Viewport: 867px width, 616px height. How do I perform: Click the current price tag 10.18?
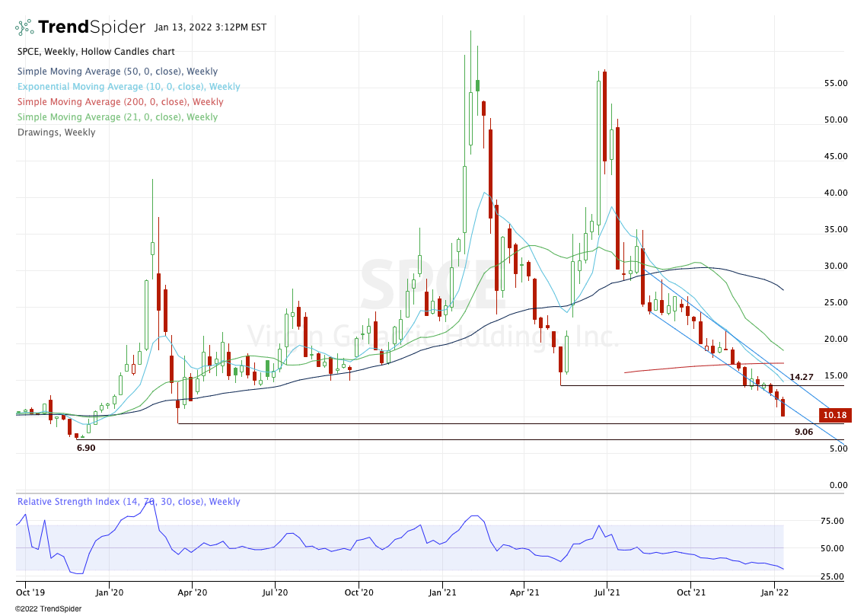tap(835, 415)
